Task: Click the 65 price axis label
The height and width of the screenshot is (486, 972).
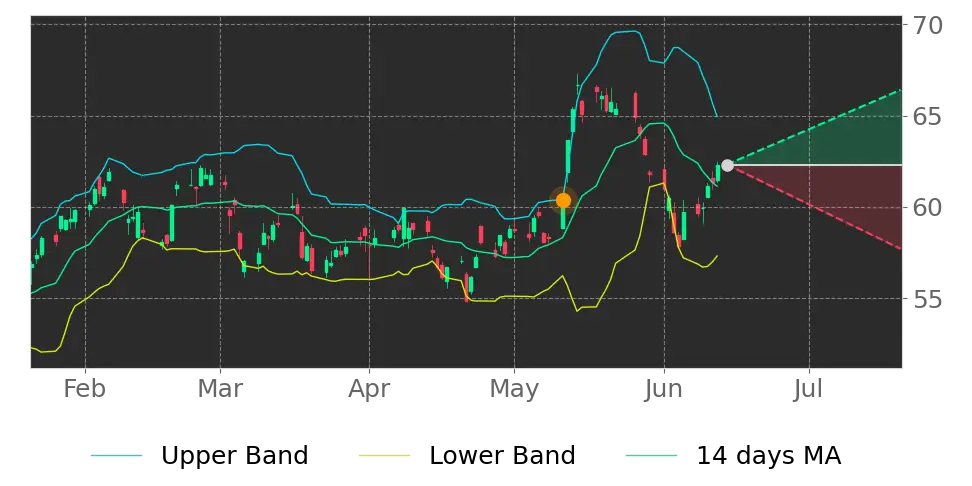Action: point(927,117)
